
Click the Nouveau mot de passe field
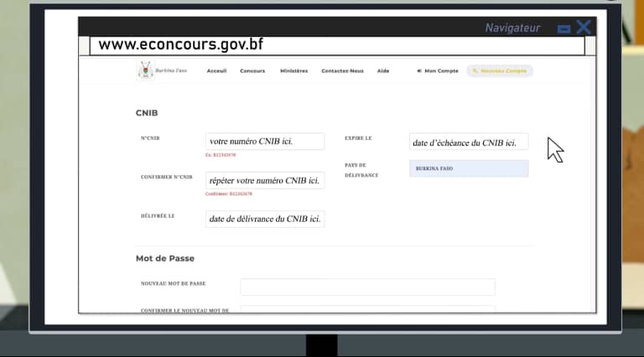pyautogui.click(x=367, y=287)
